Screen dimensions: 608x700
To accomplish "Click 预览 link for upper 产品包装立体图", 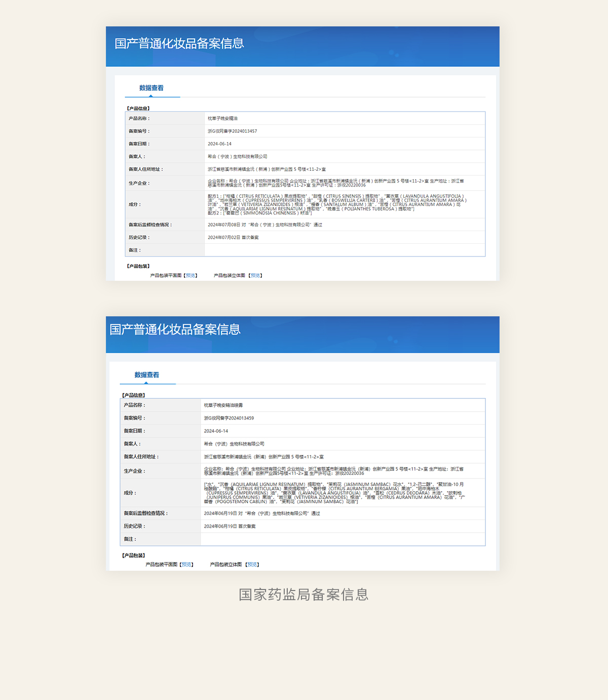I will (255, 276).
